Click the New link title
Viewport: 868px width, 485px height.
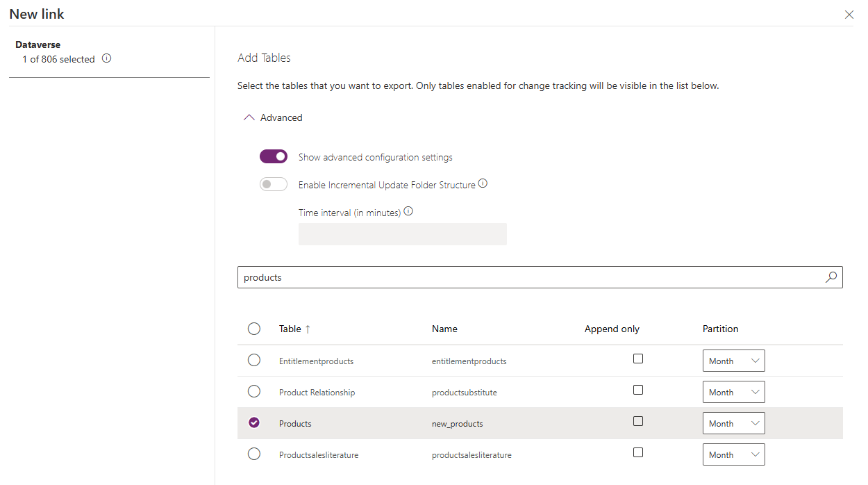click(x=37, y=14)
